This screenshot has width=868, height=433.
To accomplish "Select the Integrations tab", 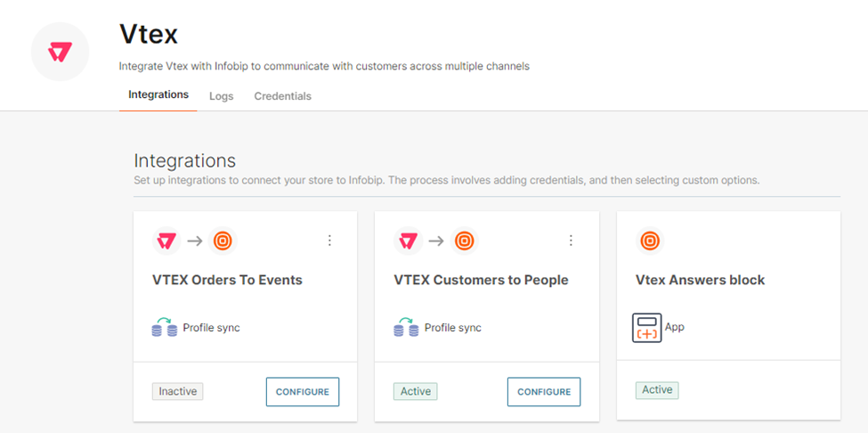I will (158, 94).
